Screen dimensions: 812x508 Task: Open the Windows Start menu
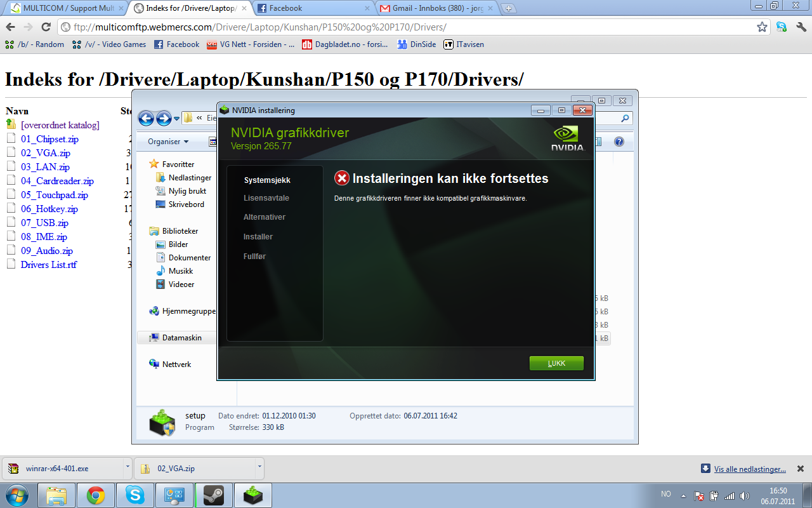pyautogui.click(x=16, y=495)
